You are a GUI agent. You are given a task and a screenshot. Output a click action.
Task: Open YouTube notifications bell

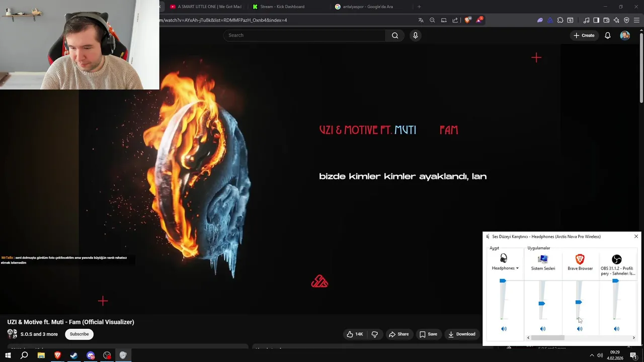[x=608, y=35]
